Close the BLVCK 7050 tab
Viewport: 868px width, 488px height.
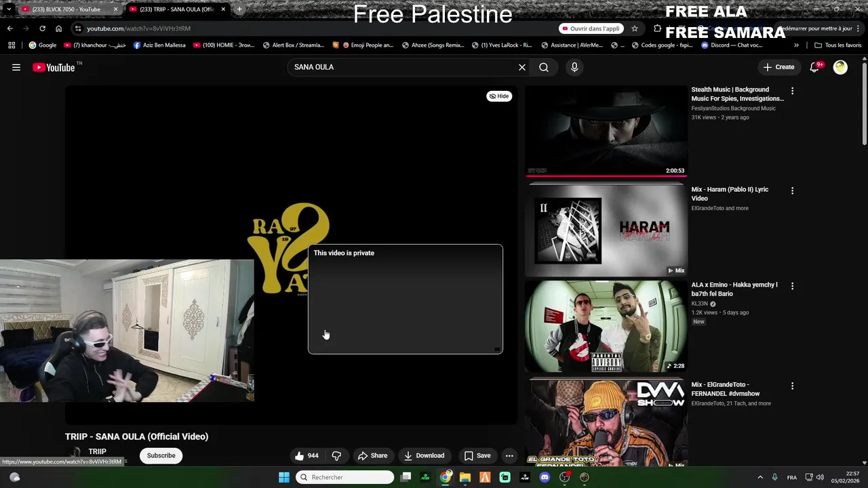point(116,9)
